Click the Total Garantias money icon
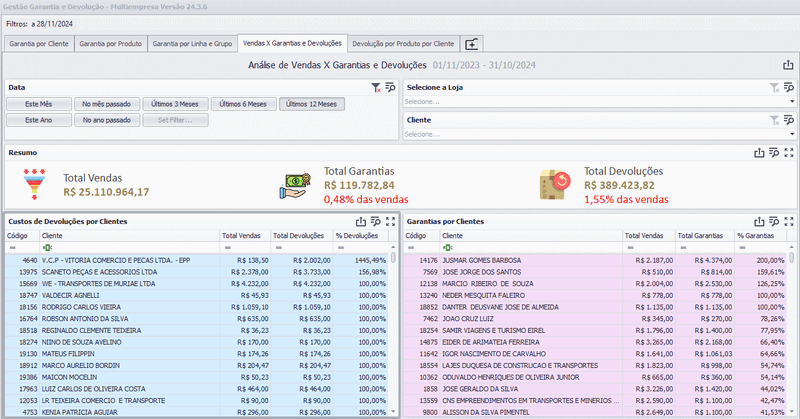This screenshot has height=419, width=800. pos(295,186)
